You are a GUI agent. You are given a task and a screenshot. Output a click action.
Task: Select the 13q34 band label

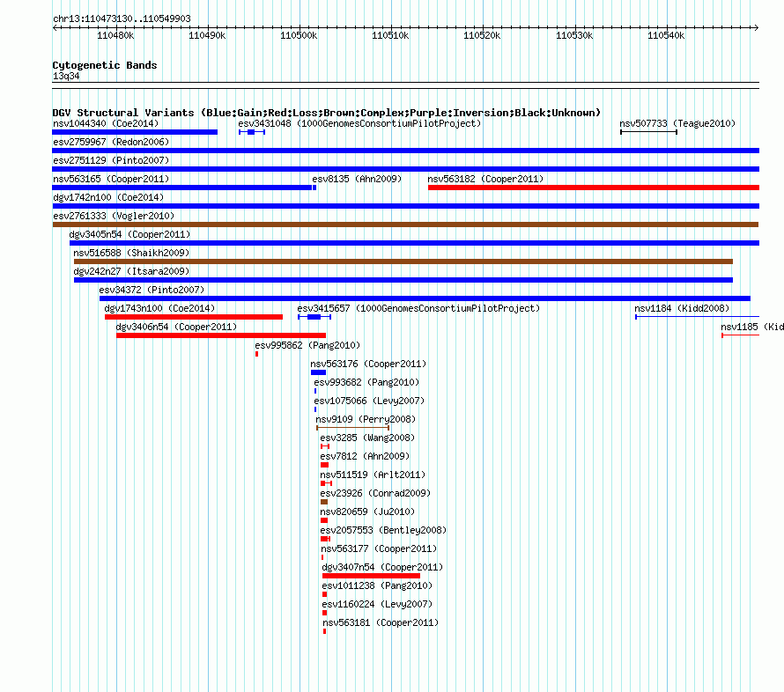(66, 76)
